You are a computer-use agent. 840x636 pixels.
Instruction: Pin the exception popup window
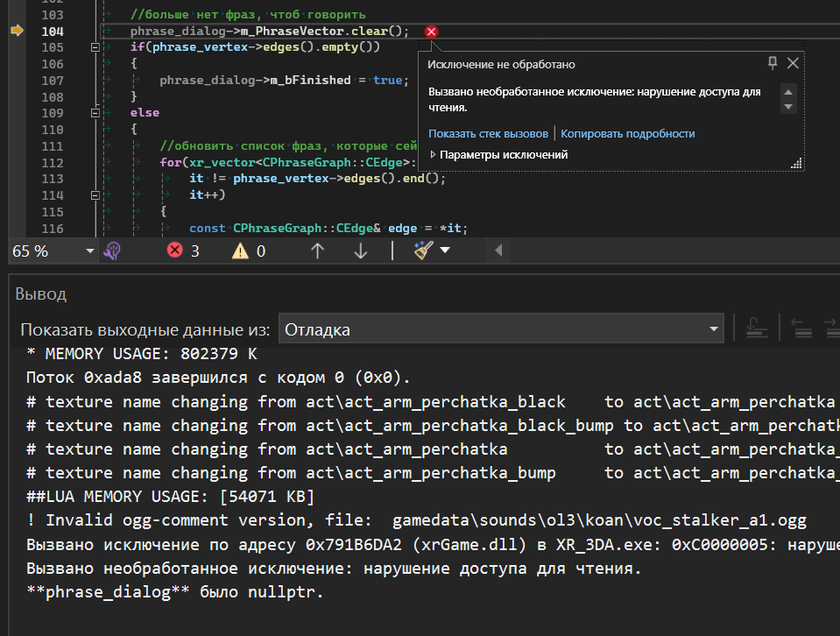click(x=772, y=63)
